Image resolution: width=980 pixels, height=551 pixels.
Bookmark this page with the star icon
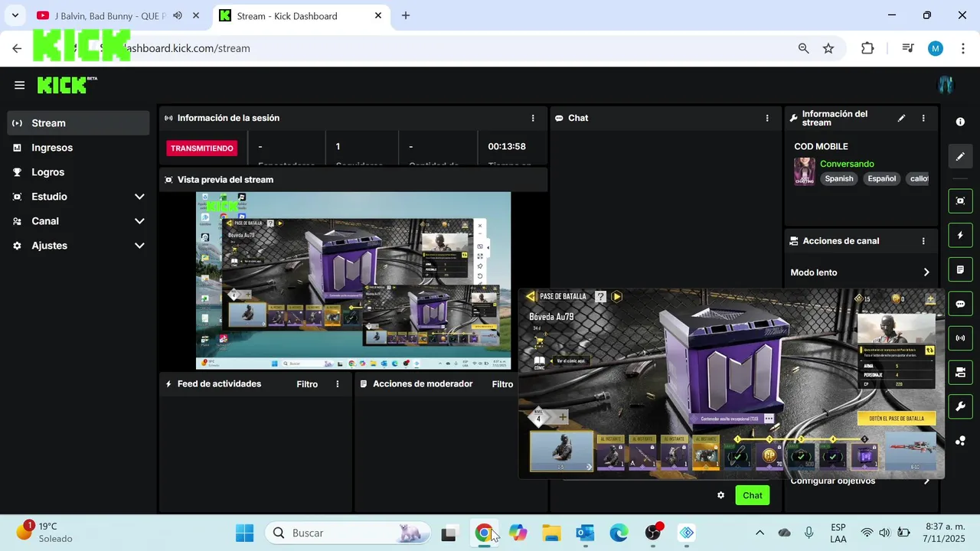click(828, 48)
